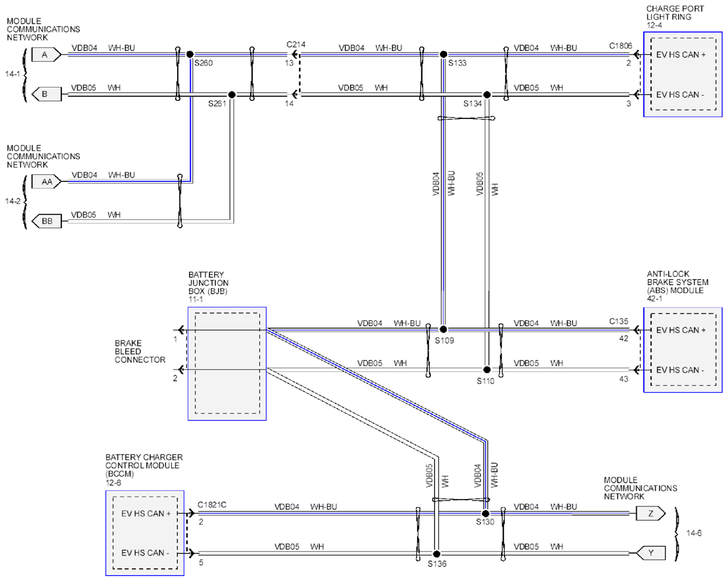Select splice dot S109

click(444, 329)
